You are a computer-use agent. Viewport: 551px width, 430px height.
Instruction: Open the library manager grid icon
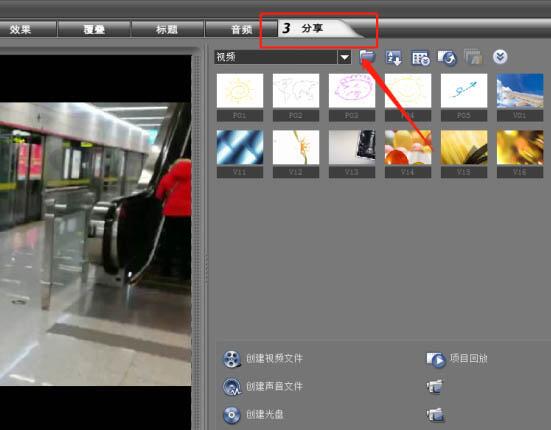(x=420, y=58)
